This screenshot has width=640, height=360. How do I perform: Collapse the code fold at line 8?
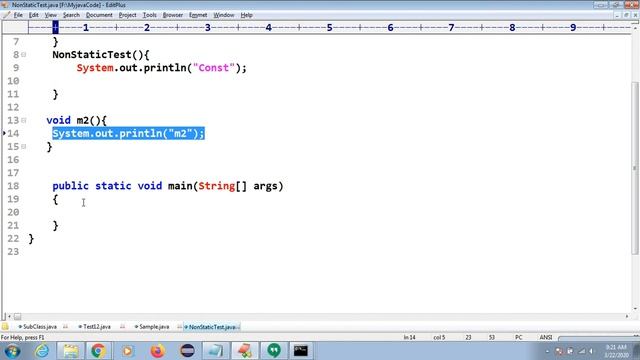24,55
